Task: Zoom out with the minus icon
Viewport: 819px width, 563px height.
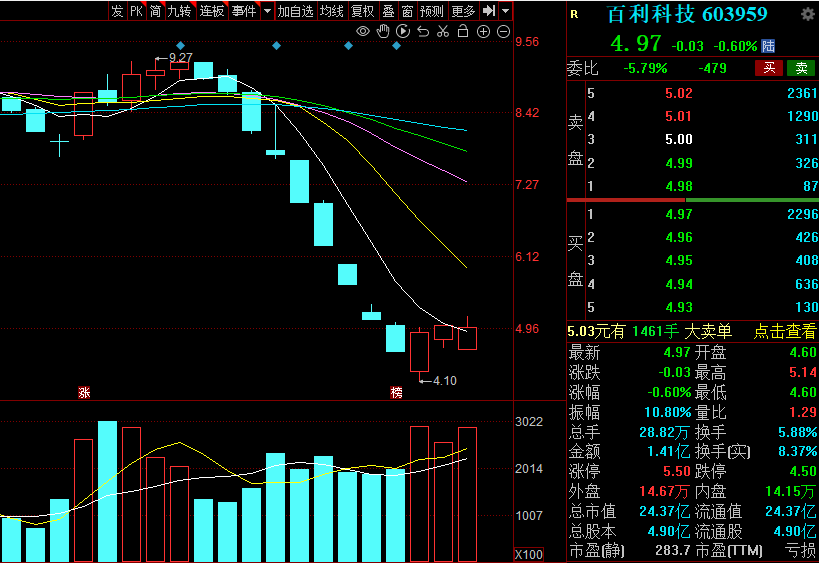Action: (x=502, y=32)
